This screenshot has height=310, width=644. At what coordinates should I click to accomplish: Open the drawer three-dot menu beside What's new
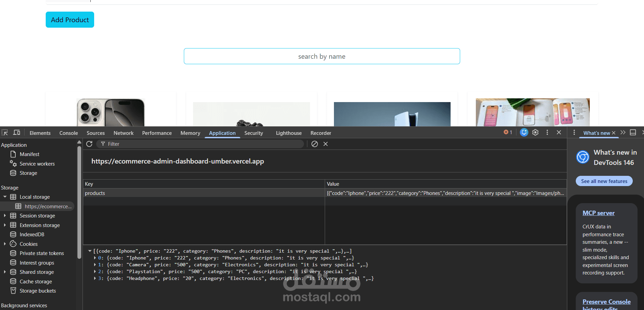[574, 132]
